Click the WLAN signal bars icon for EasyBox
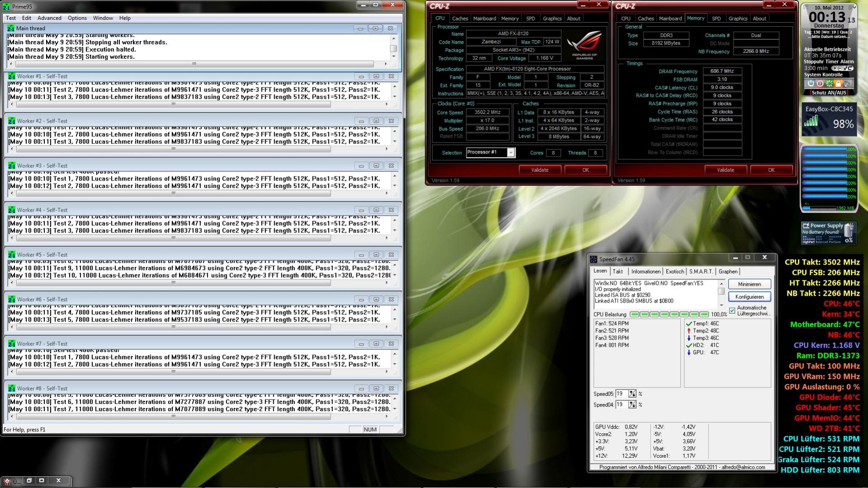 pos(811,121)
